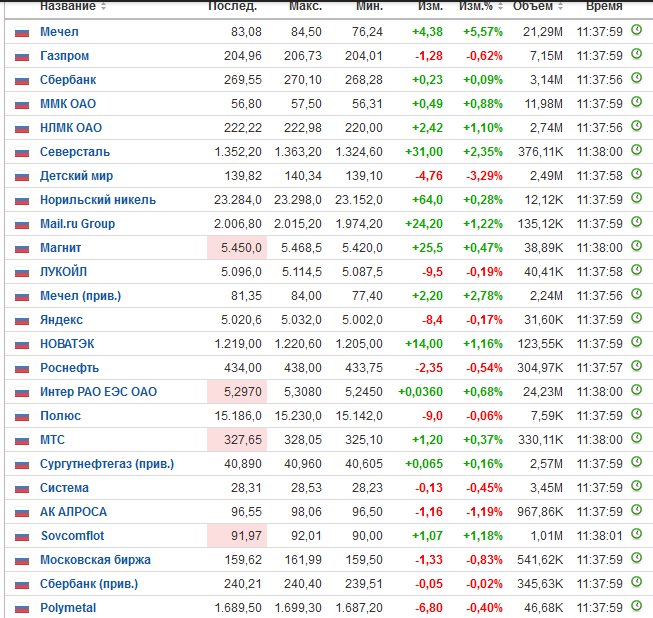The image size is (653, 618).
Task: Click the clock icon in the НОВАТЭК row
Action: 636,342
